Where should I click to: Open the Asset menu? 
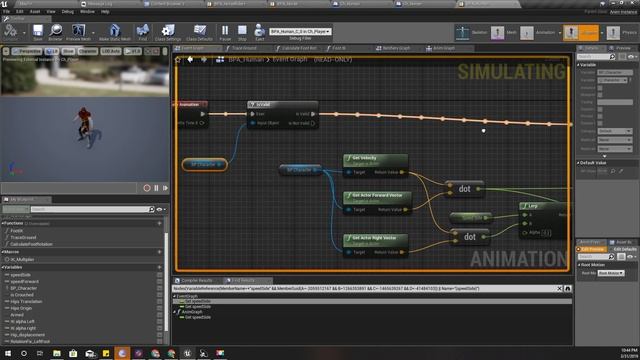(35, 12)
